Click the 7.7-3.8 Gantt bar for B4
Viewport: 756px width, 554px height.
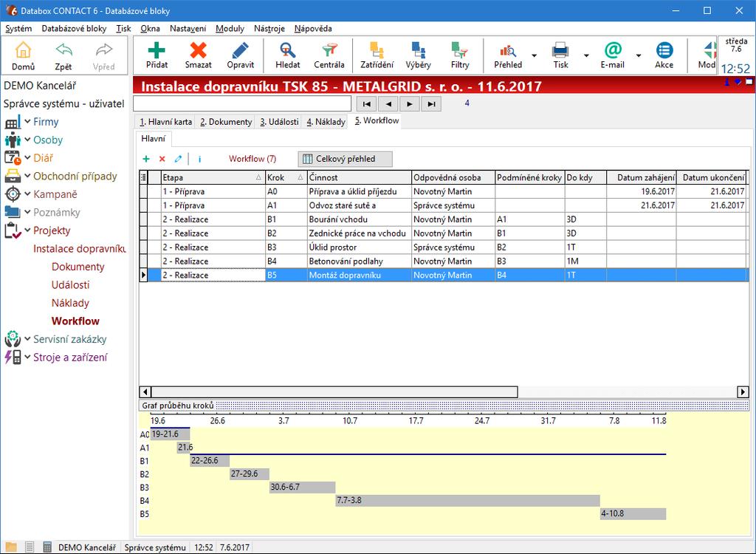(x=467, y=500)
